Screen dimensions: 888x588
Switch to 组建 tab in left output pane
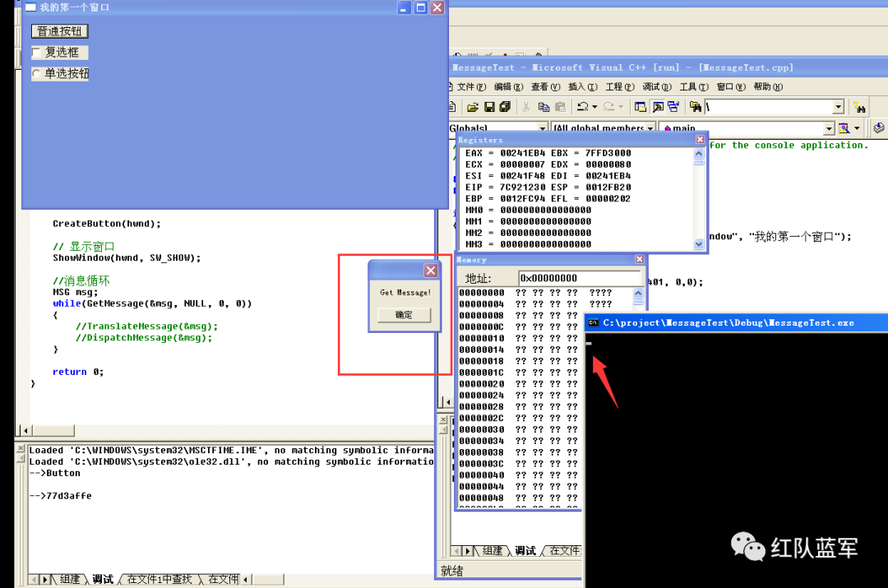point(70,580)
